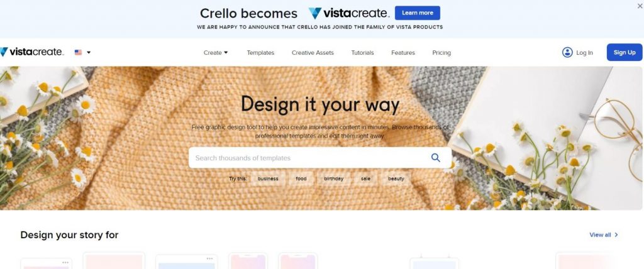Go to Creative Assets

point(313,53)
